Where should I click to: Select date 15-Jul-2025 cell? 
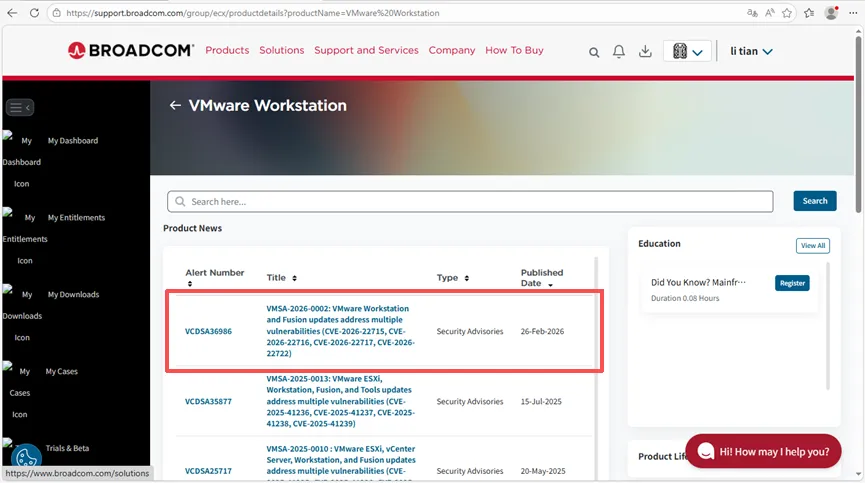tap(541, 401)
